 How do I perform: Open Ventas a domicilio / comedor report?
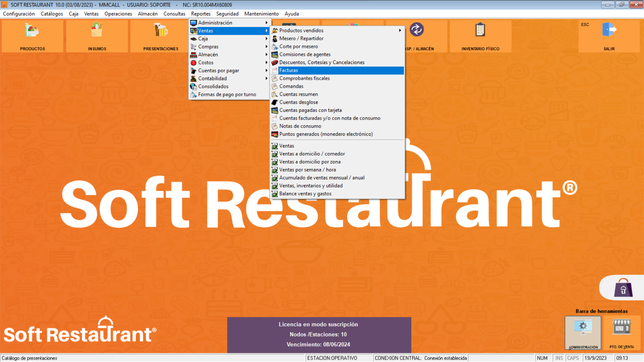[x=337, y=154]
